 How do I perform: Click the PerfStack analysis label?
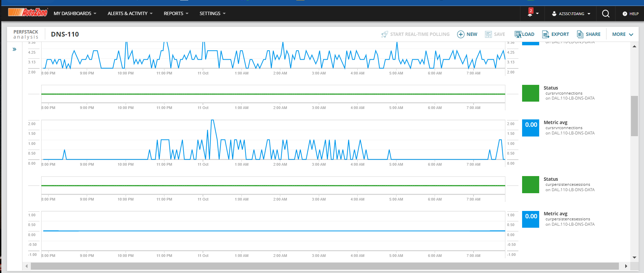26,34
